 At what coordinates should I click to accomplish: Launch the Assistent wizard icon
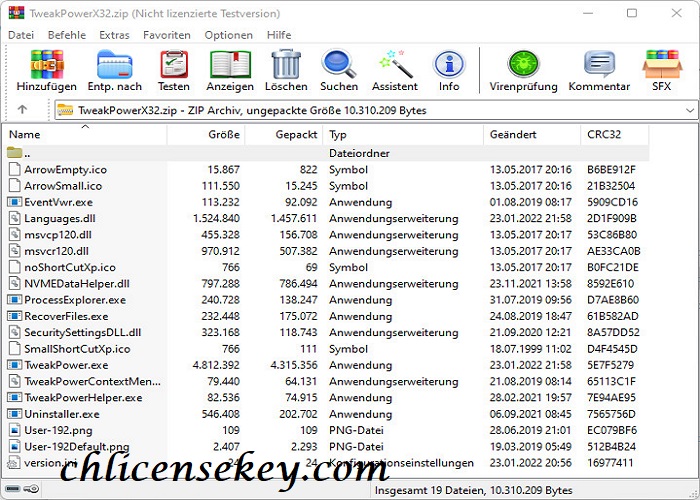(395, 65)
